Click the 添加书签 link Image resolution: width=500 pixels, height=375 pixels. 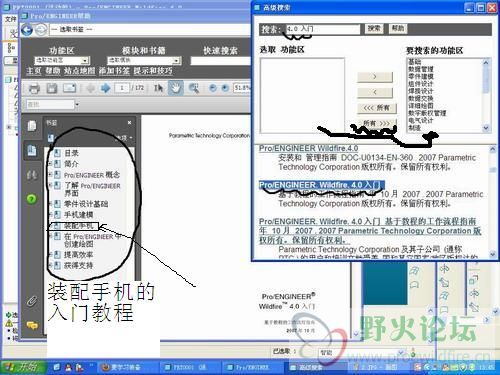pos(114,71)
